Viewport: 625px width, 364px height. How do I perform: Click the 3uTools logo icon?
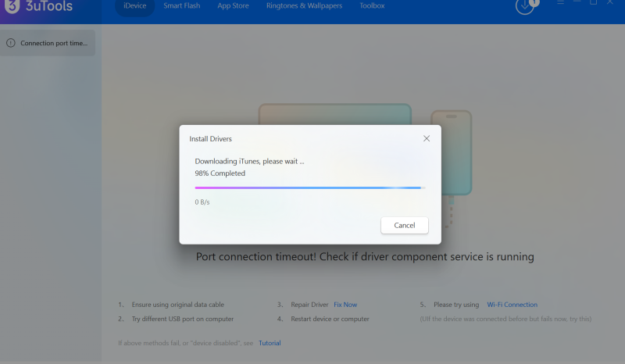(x=12, y=6)
